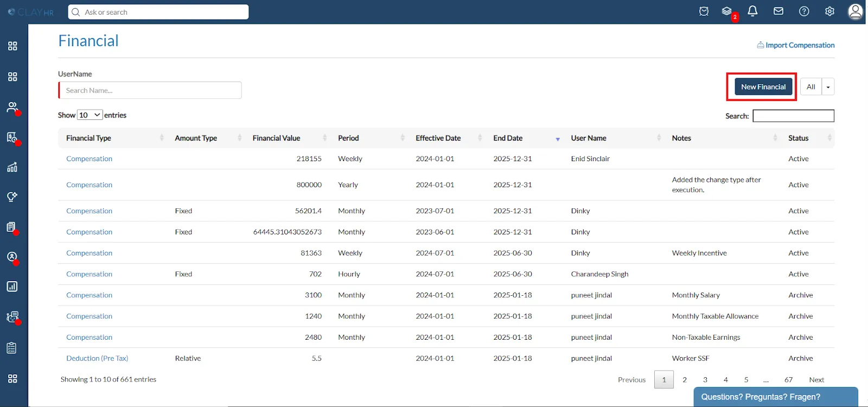Focus the Ask or search field

pyautogui.click(x=158, y=12)
